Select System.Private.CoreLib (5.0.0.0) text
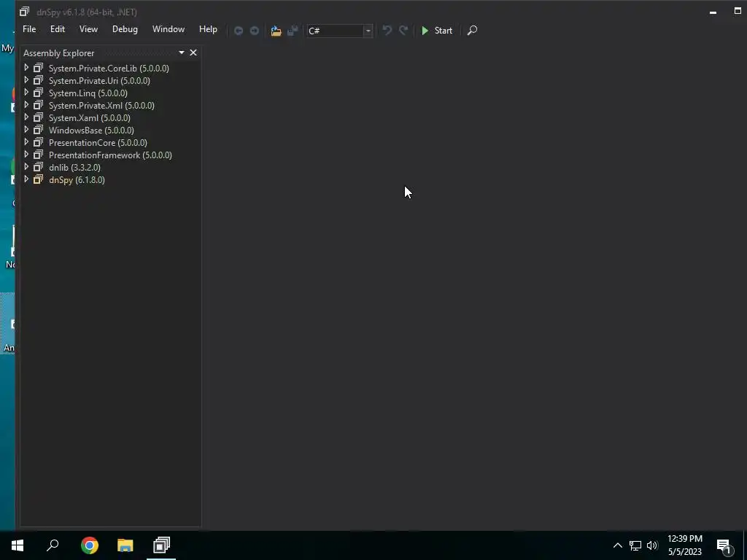Viewport: 747px width, 560px height. [x=109, y=68]
